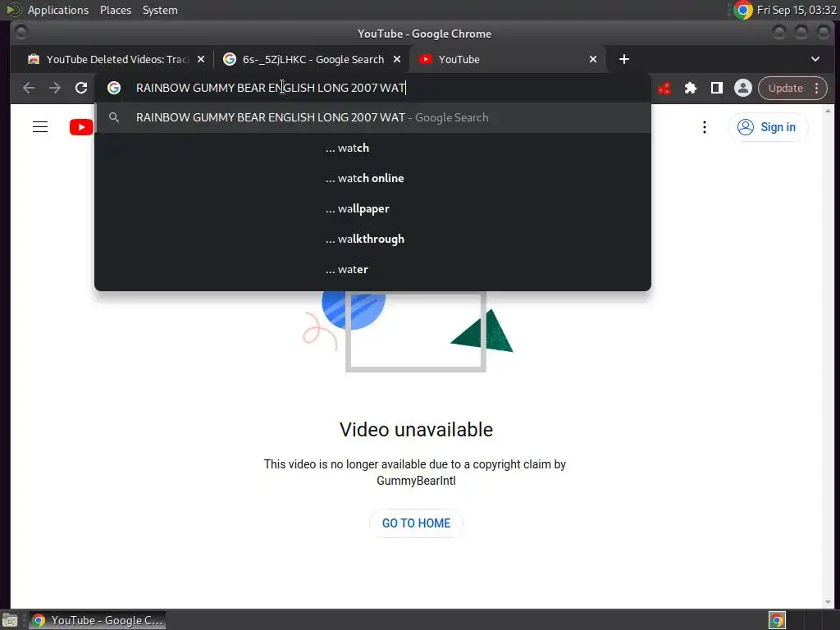This screenshot has height=630, width=840.
Task: Toggle the side panel icon
Action: click(717, 88)
